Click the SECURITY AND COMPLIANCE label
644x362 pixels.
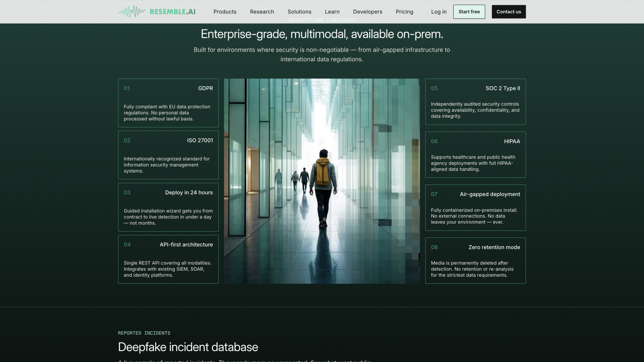322,20
